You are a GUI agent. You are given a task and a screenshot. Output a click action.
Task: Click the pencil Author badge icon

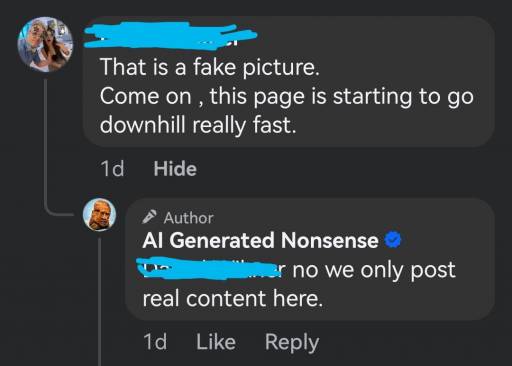click(x=149, y=217)
